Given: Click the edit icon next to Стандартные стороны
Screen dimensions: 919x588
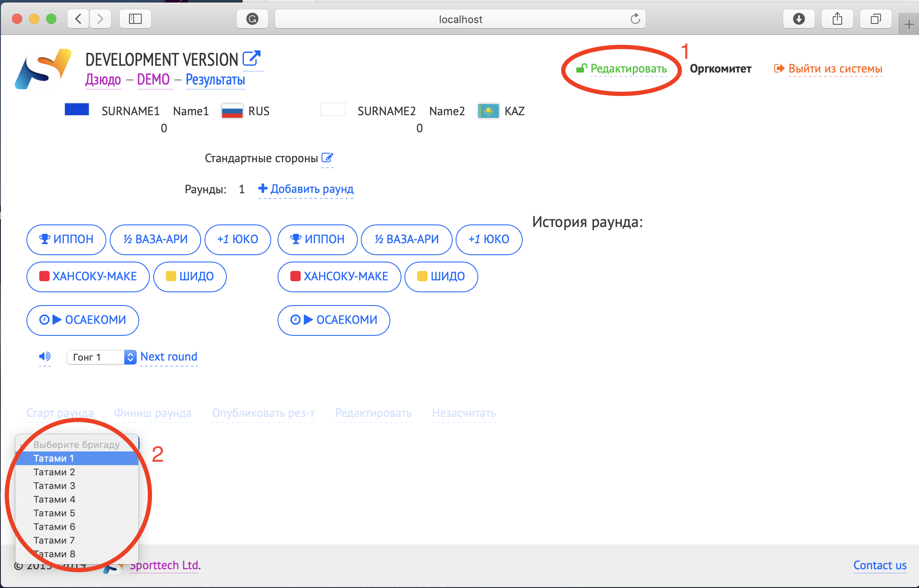Looking at the screenshot, I should (327, 158).
